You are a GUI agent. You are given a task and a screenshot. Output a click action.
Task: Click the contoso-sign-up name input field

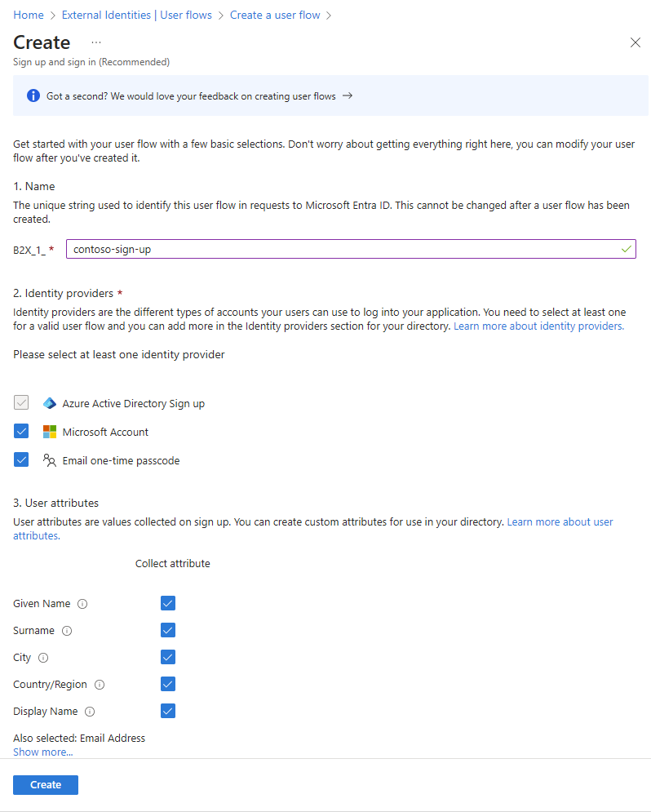click(x=351, y=248)
